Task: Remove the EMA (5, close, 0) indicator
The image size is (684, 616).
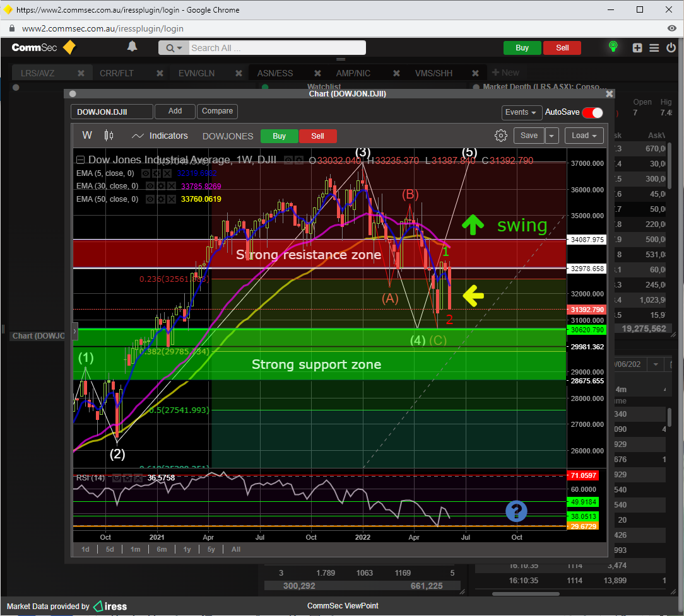Action: [167, 173]
